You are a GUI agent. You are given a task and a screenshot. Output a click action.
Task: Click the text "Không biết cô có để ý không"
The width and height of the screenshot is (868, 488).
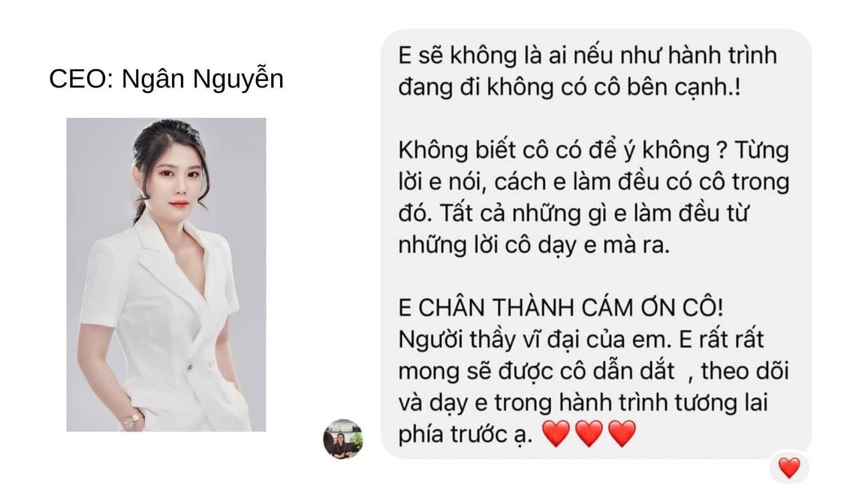tap(553, 150)
